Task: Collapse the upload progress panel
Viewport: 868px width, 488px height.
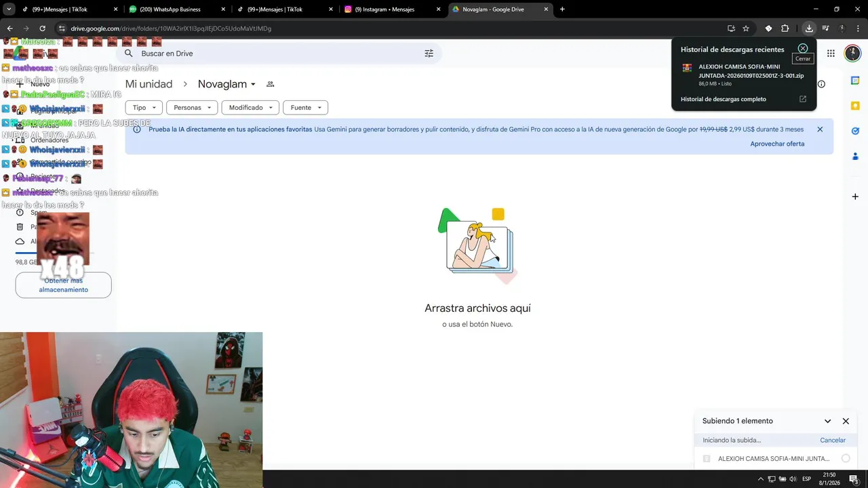Action: tap(827, 421)
